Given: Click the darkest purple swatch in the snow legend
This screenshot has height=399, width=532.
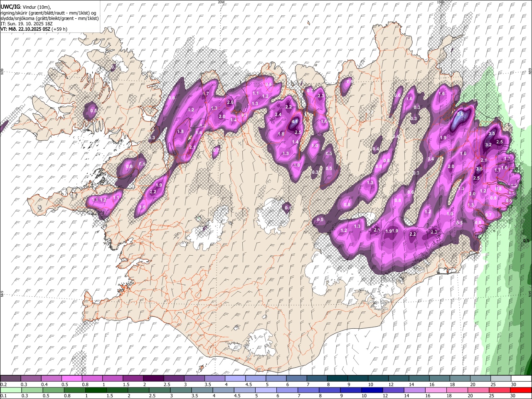Looking at the screenshot, I should (x=153, y=379).
